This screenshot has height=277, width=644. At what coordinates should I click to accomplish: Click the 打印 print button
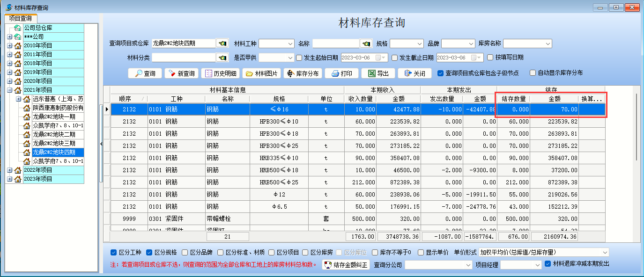(x=342, y=73)
